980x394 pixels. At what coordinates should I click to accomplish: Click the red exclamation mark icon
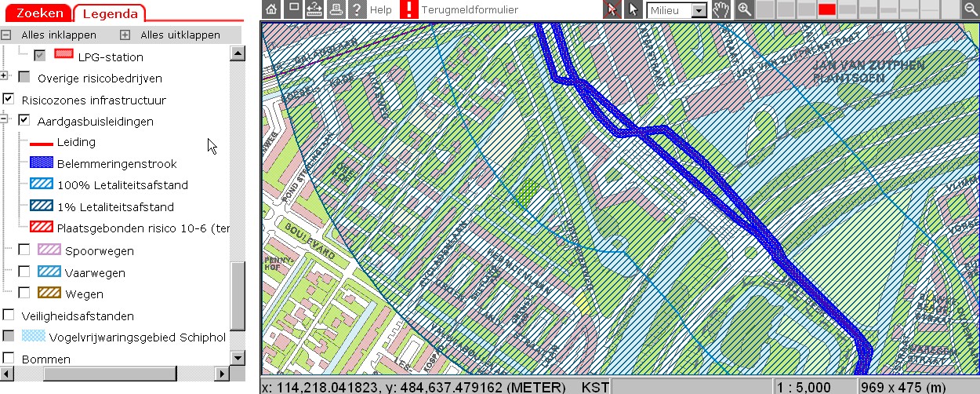[x=409, y=10]
